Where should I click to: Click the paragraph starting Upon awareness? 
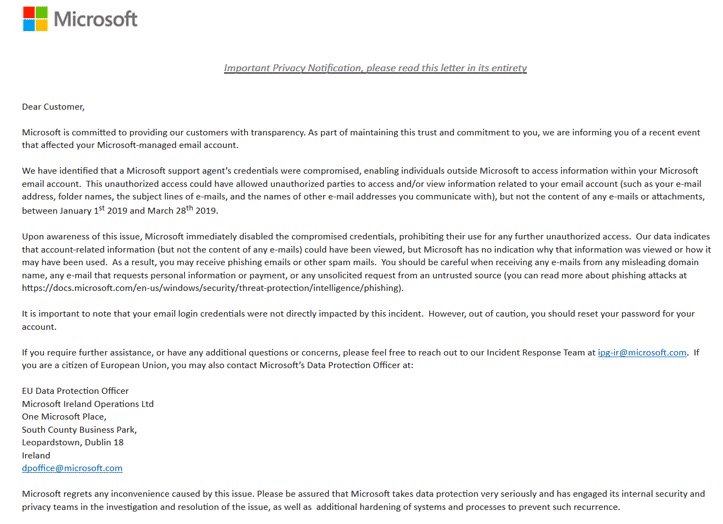click(366, 262)
